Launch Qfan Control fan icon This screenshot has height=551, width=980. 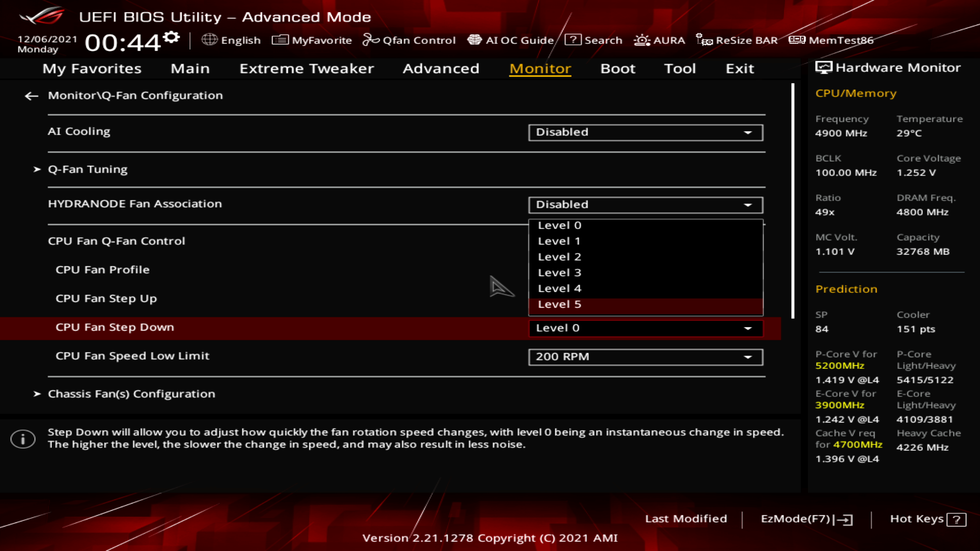coord(371,40)
